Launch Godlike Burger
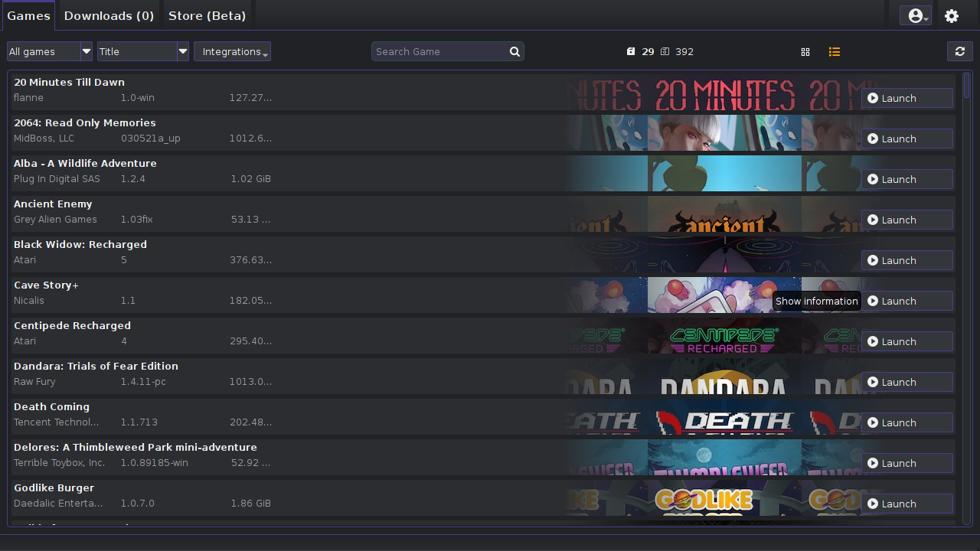This screenshot has height=551, width=980. pos(907,504)
